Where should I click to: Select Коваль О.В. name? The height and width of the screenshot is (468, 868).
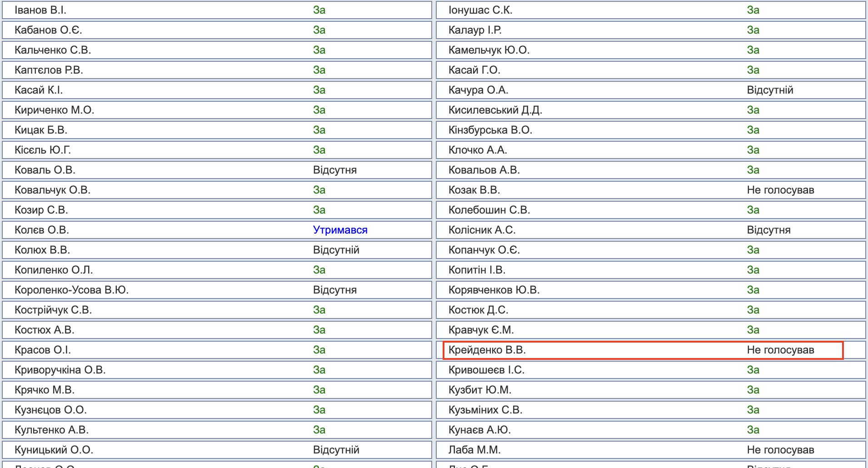(45, 170)
